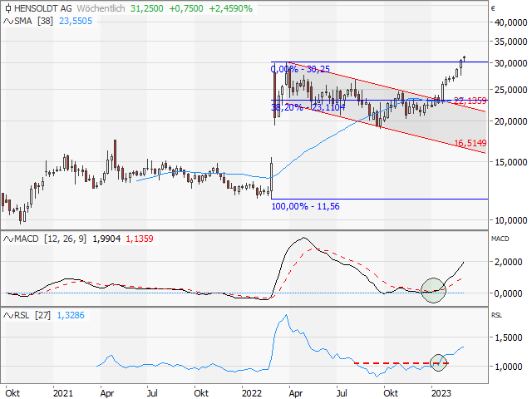Click the MACD axis label 2,0000
This screenshot has height=399, width=532.
click(508, 262)
